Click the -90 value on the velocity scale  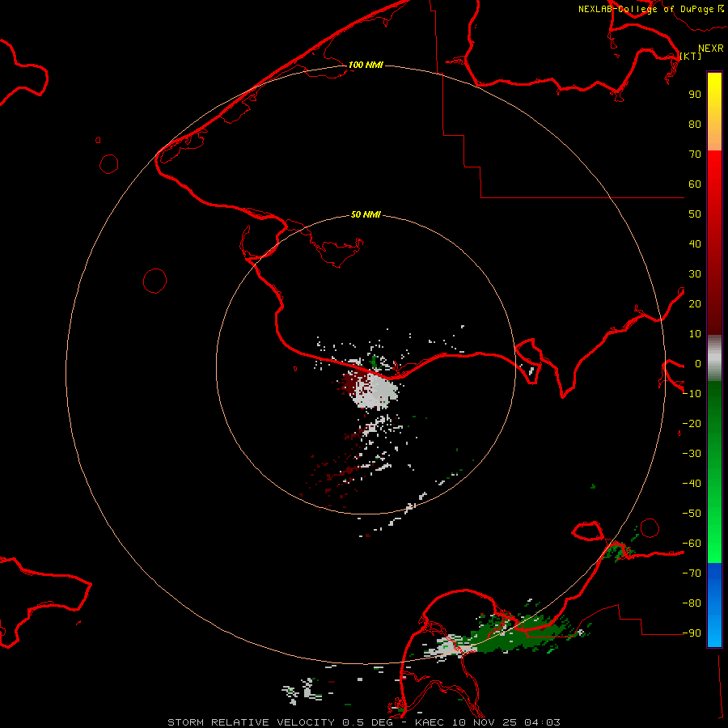(x=692, y=633)
